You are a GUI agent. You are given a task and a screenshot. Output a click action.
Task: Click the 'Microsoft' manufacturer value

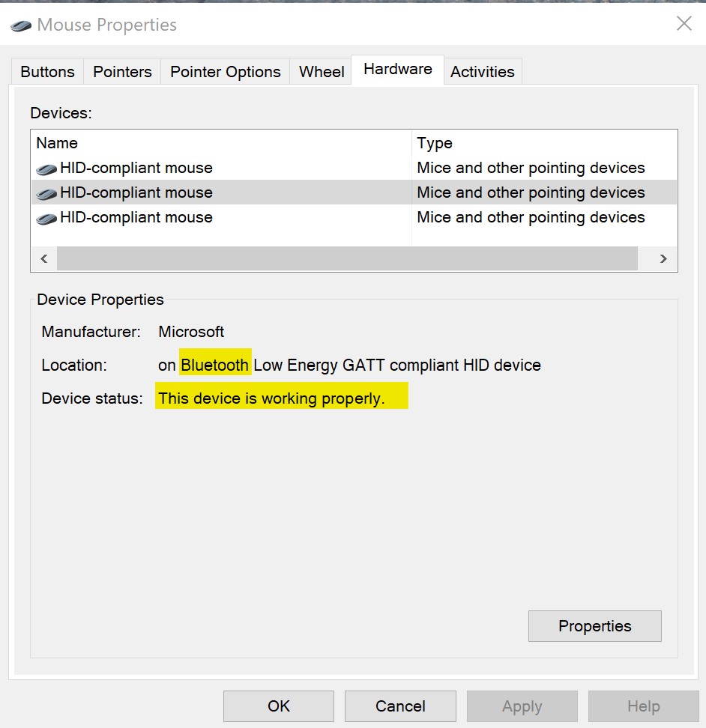(191, 332)
